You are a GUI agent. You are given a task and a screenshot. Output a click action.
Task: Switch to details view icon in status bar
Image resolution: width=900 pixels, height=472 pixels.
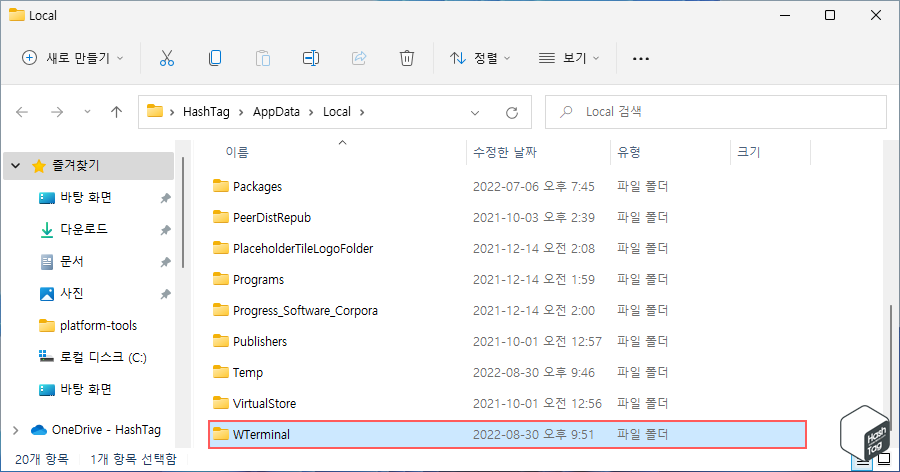(863, 461)
